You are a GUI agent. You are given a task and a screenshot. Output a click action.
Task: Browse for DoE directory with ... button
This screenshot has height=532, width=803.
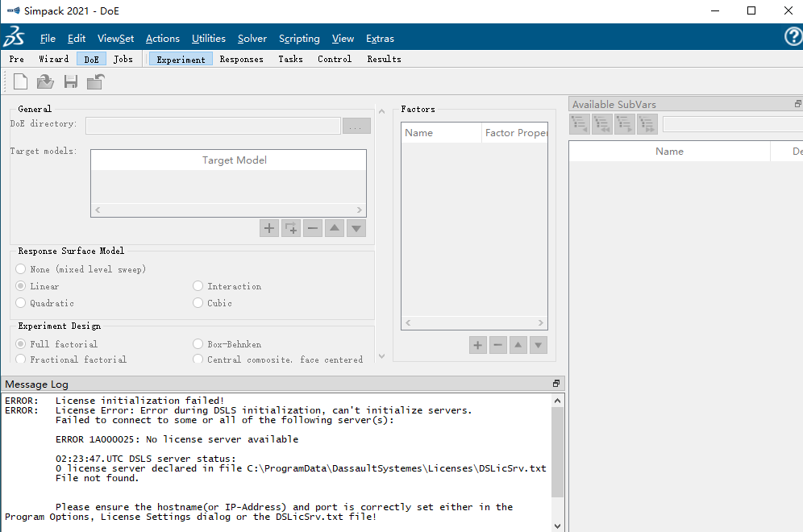pyautogui.click(x=356, y=126)
